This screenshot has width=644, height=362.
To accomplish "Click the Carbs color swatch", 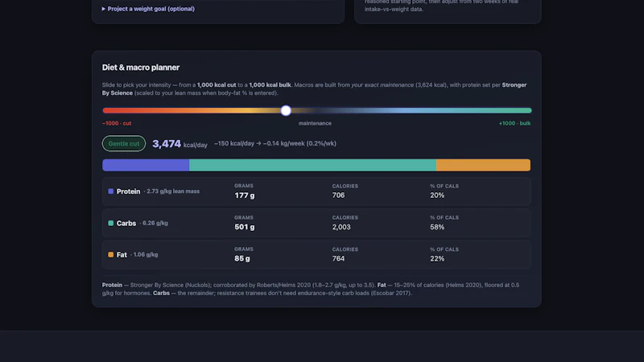I will (x=110, y=224).
